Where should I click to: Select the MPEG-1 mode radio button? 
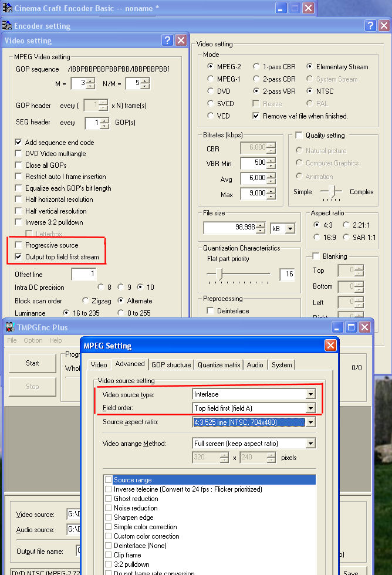pos(211,79)
